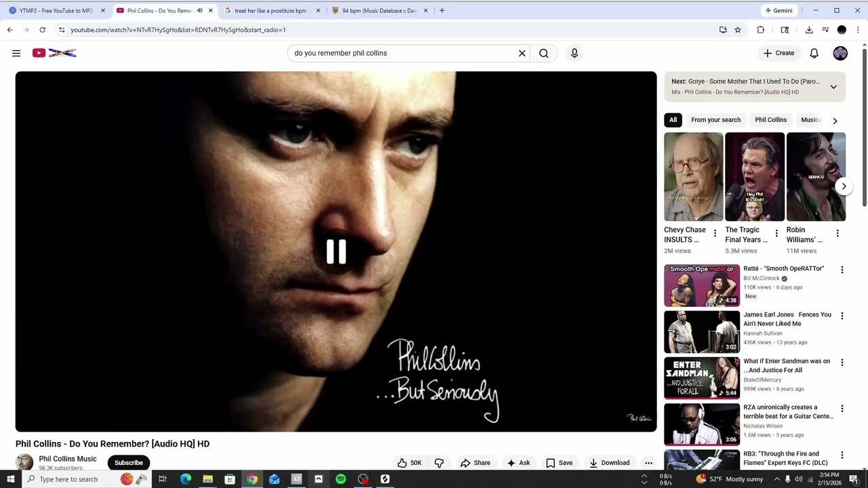Viewport: 868px width, 488px height.
Task: Open Phil Collins Music channel name
Action: click(x=68, y=459)
